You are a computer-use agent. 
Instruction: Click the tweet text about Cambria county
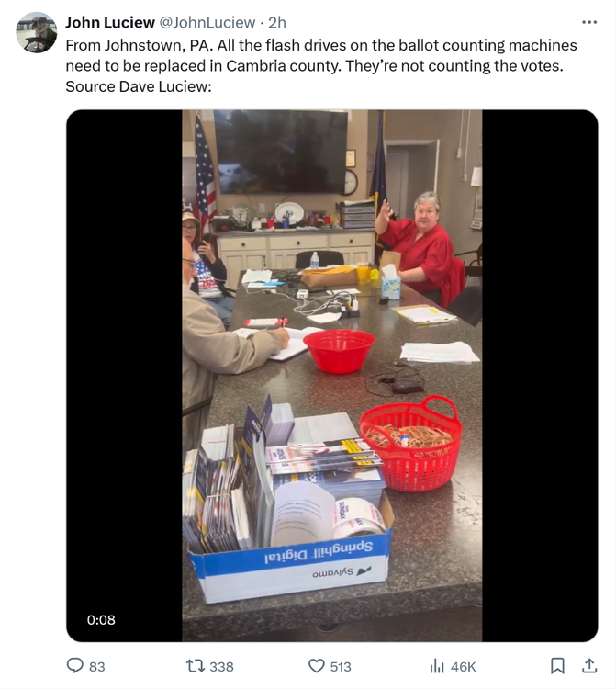click(x=321, y=65)
